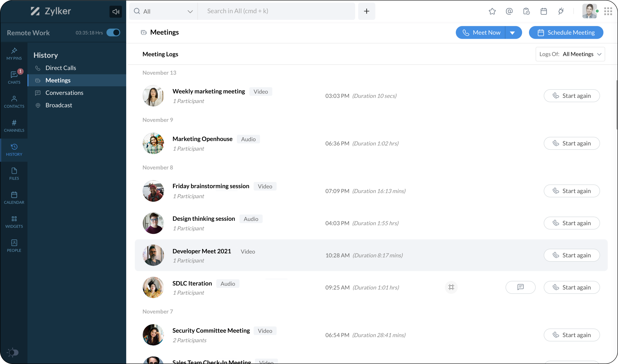618x364 pixels.
Task: Open user profile avatar at top right
Action: pyautogui.click(x=589, y=11)
